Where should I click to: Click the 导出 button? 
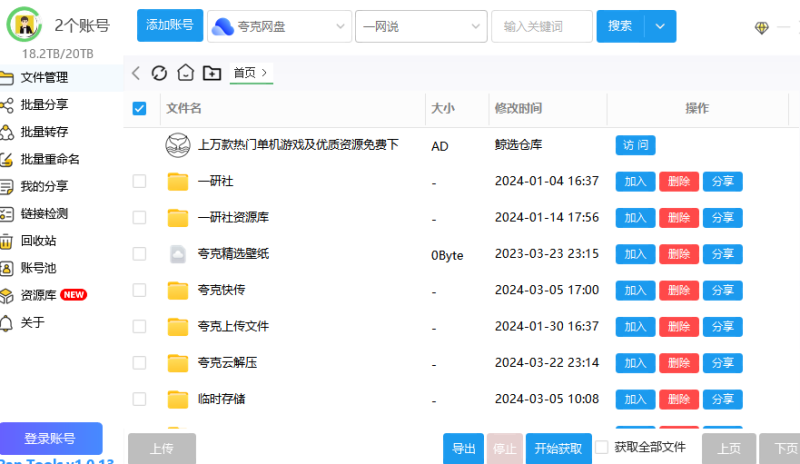(x=463, y=449)
